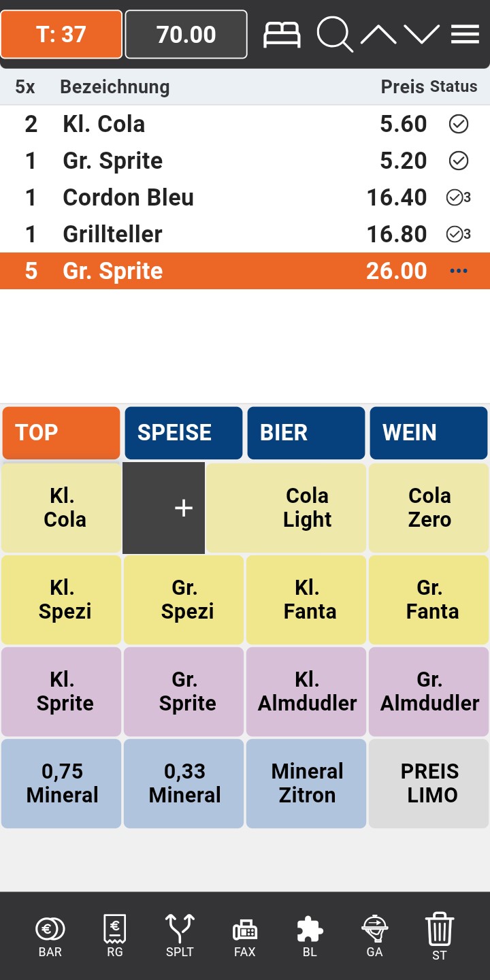Toggle status checkmark for Kl. Cola

tap(459, 124)
